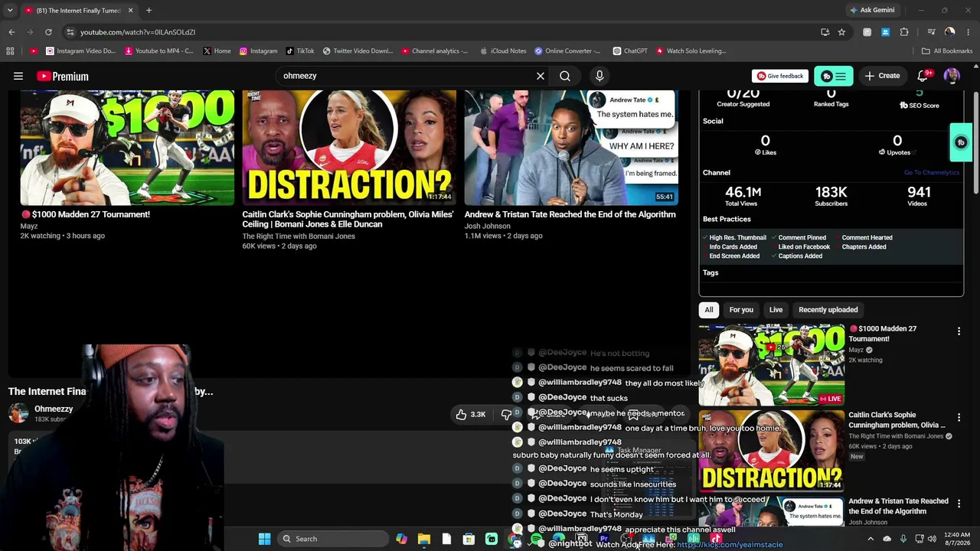The image size is (980, 551).
Task: Open Instagram Video Downloader bookmark
Action: pos(80,51)
